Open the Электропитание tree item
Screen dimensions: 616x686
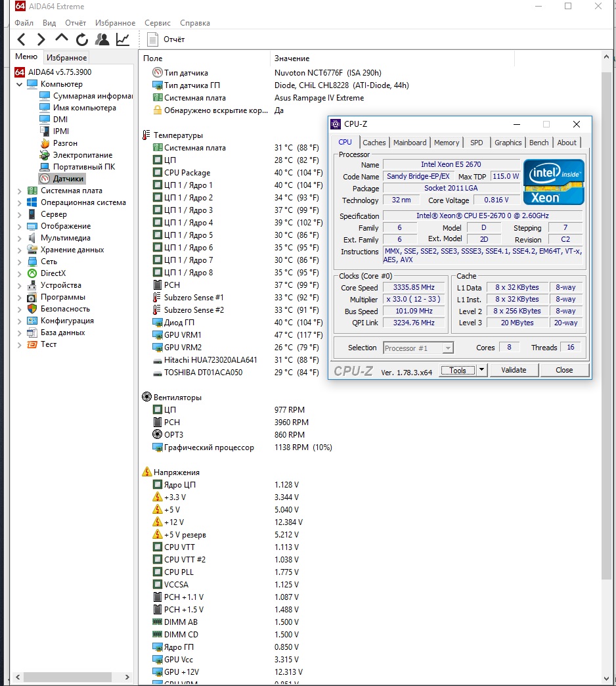76,155
